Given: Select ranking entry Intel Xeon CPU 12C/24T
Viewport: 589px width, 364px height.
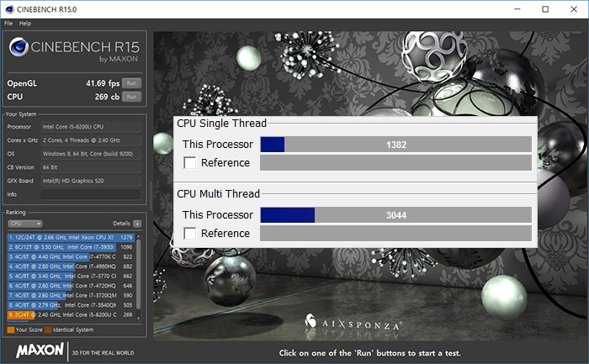Looking at the screenshot, I should click(x=71, y=238).
